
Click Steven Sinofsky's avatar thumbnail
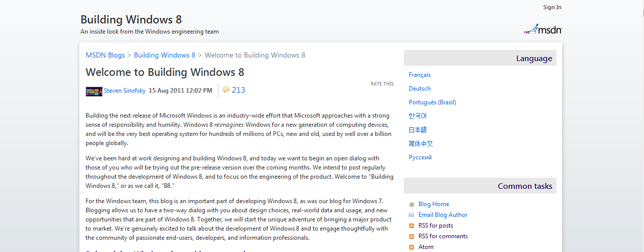click(94, 91)
